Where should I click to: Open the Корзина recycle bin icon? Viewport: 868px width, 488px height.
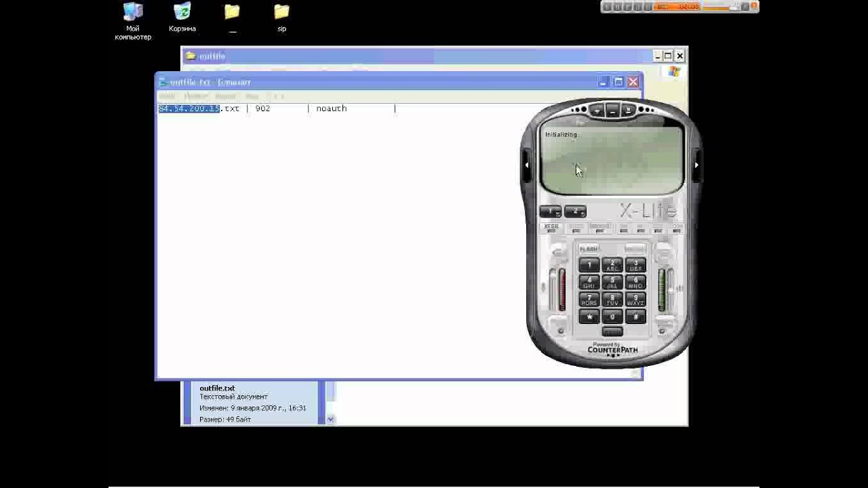[182, 18]
